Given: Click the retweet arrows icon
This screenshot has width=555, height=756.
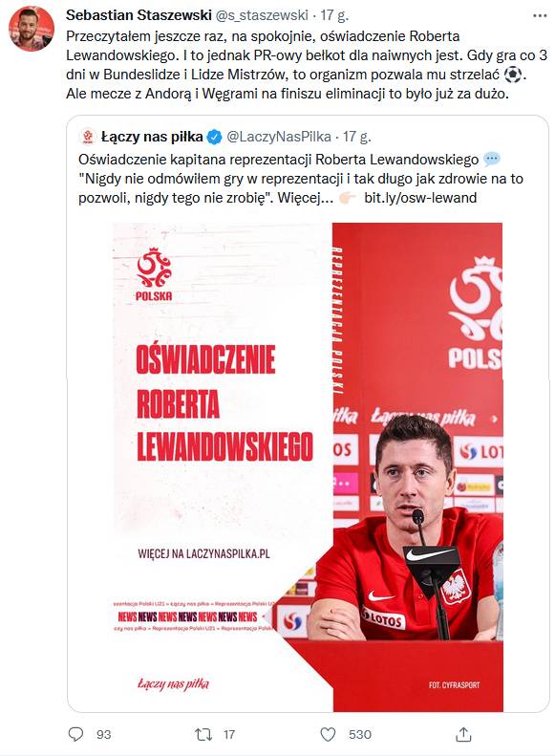Looking at the screenshot, I should pos(203,734).
